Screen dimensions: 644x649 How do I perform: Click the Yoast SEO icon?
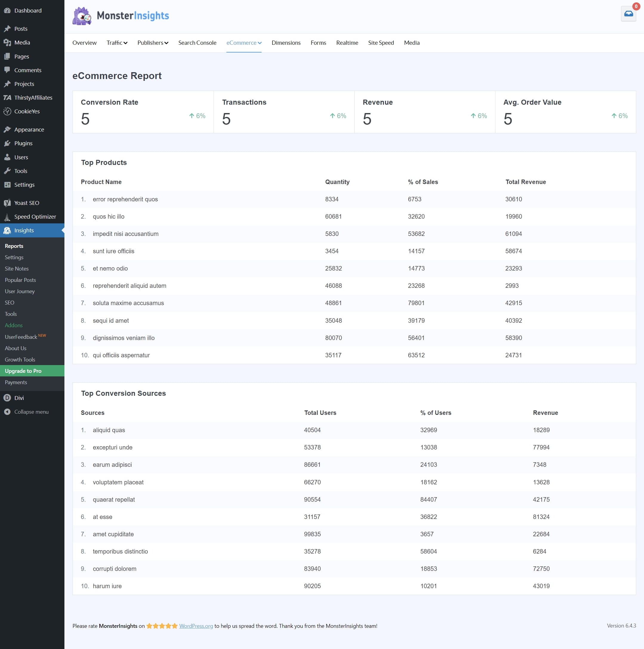click(x=8, y=203)
